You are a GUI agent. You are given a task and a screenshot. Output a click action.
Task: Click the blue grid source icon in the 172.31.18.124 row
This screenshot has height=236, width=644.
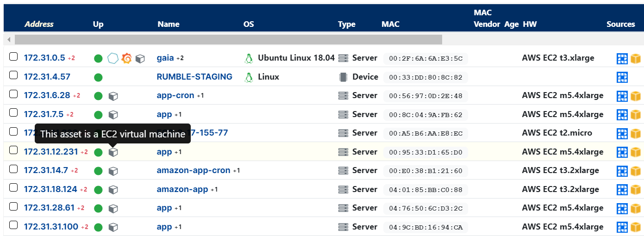(x=622, y=190)
